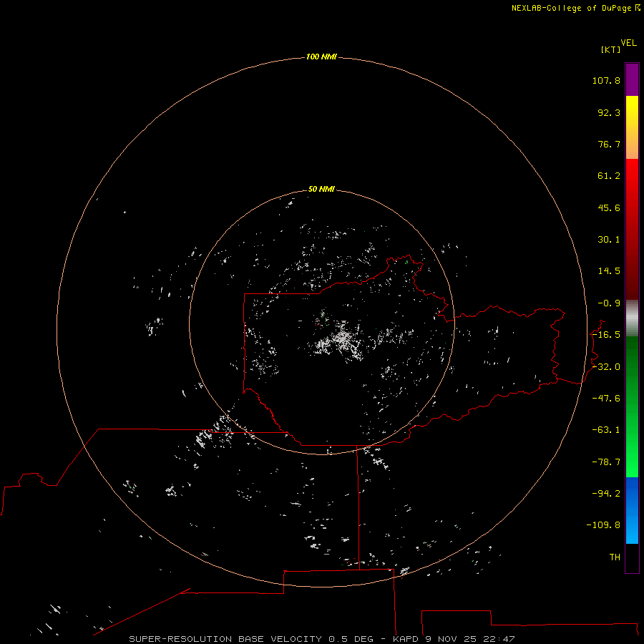Image resolution: width=644 pixels, height=644 pixels.
Task: Click the purple segment of velocity color bar
Action: tap(632, 79)
